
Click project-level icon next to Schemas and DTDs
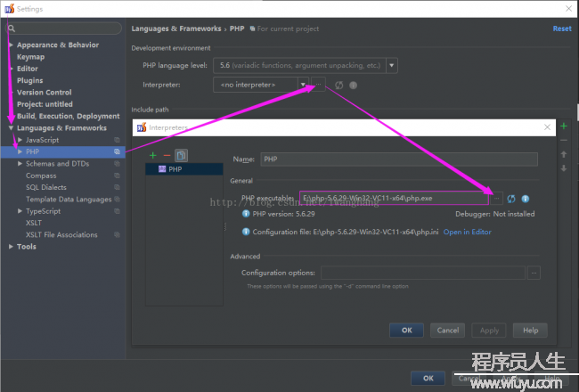tap(117, 164)
